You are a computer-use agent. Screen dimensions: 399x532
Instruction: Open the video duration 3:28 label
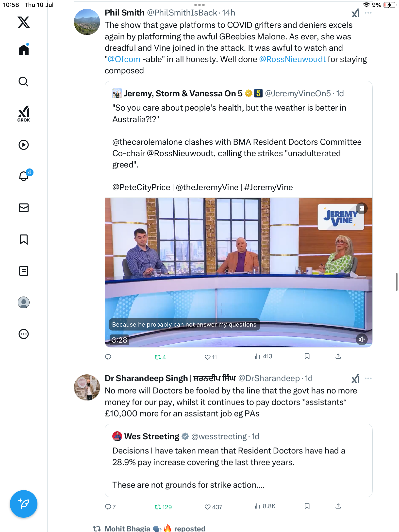[119, 340]
